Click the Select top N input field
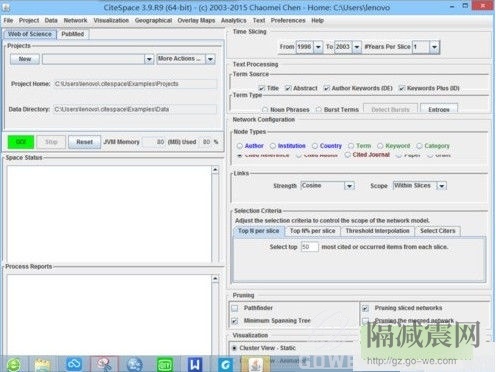Viewport: 496px width, 372px height. click(309, 247)
